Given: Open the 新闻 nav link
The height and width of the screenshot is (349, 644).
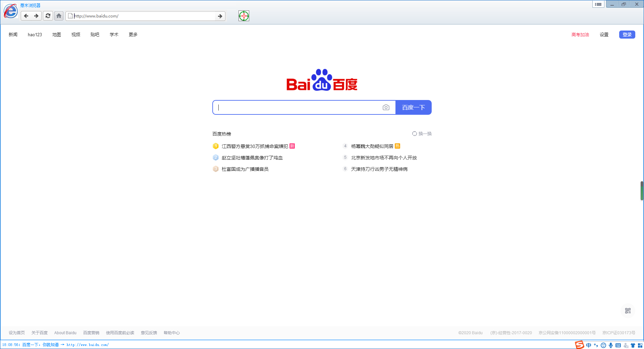Looking at the screenshot, I should [13, 35].
